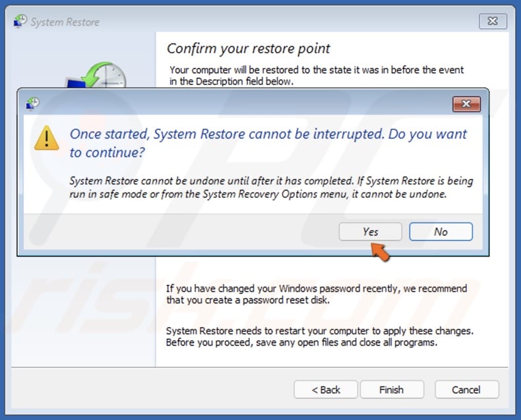Viewport: 521px width, 420px height.
Task: Click the restore clock illustration in sidebar
Action: (96, 75)
